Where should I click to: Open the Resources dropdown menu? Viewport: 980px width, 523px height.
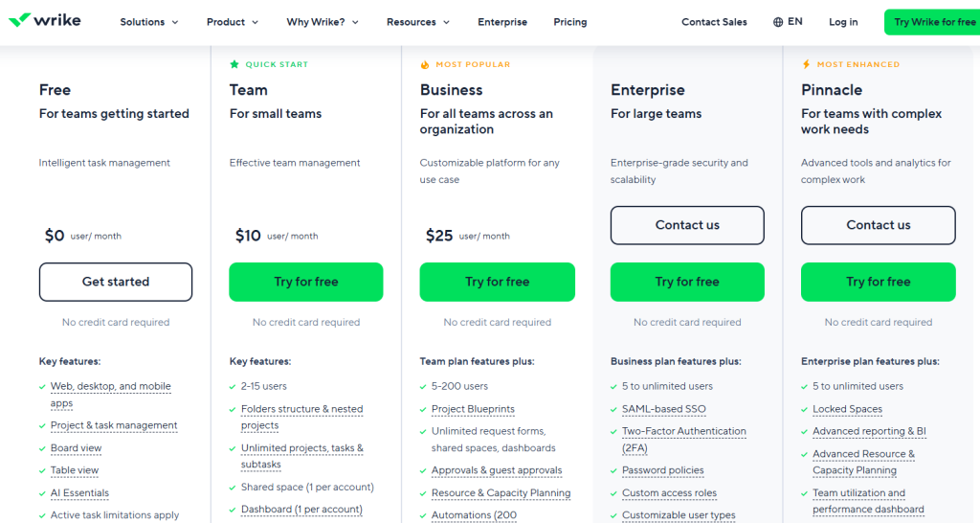(418, 22)
